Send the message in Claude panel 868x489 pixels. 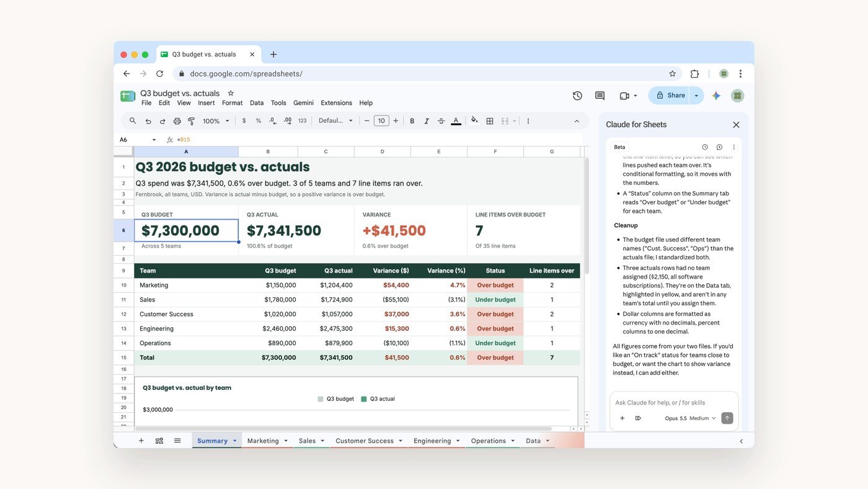click(x=727, y=418)
